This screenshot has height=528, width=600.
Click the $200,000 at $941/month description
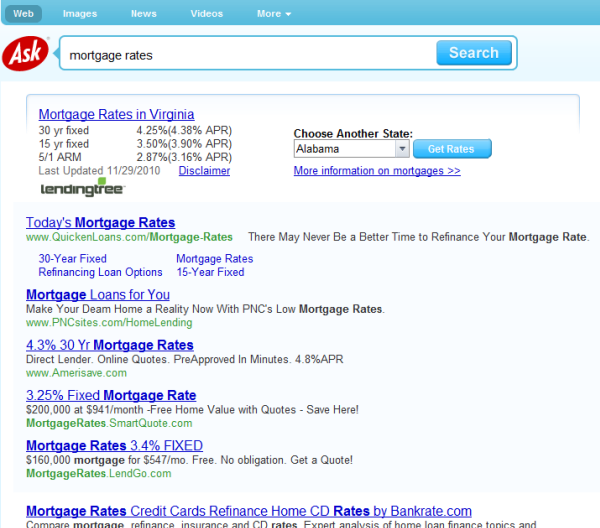[192, 410]
